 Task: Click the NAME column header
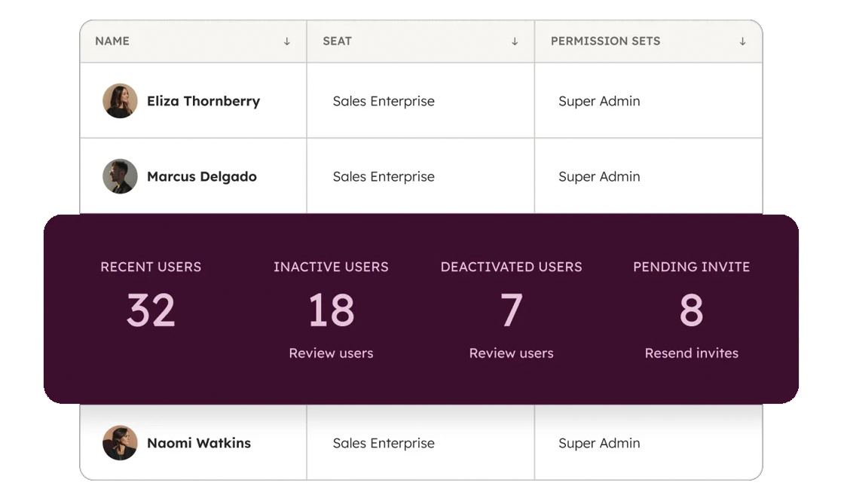click(112, 41)
